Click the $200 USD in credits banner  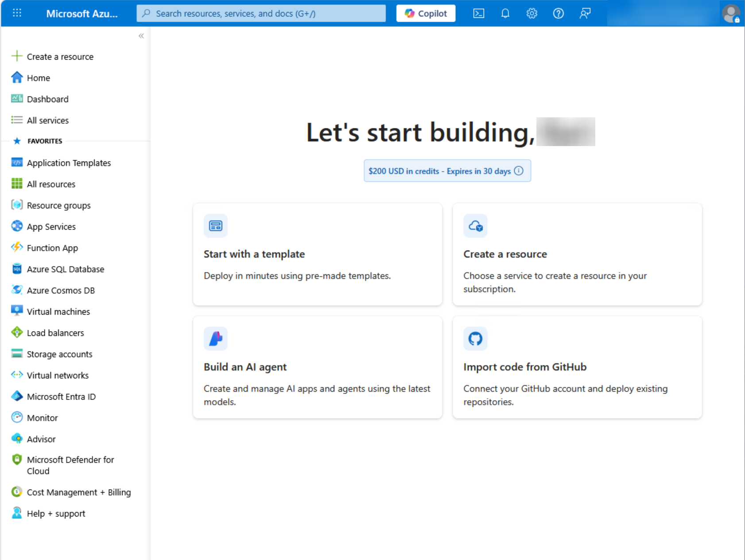(447, 171)
